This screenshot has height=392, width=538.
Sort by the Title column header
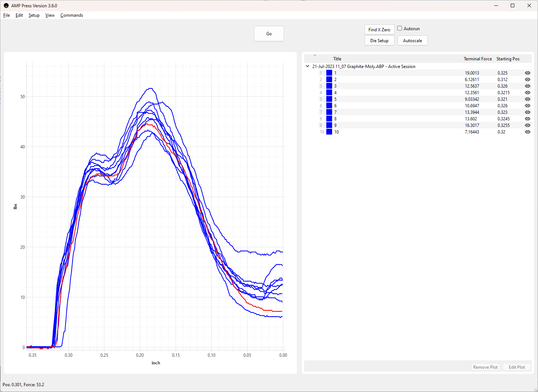[x=337, y=59]
